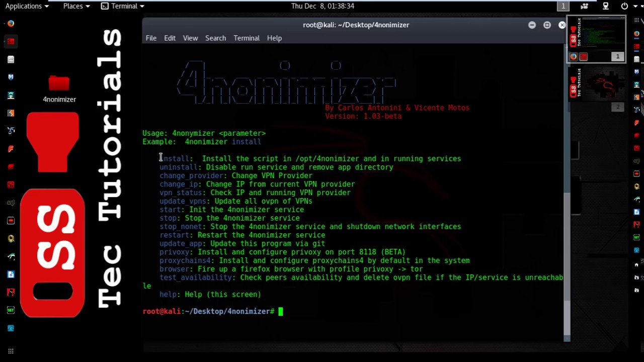Screen dimensions: 644x362
Task: Click the 'update_vpns:' line
Action: [x=236, y=202]
